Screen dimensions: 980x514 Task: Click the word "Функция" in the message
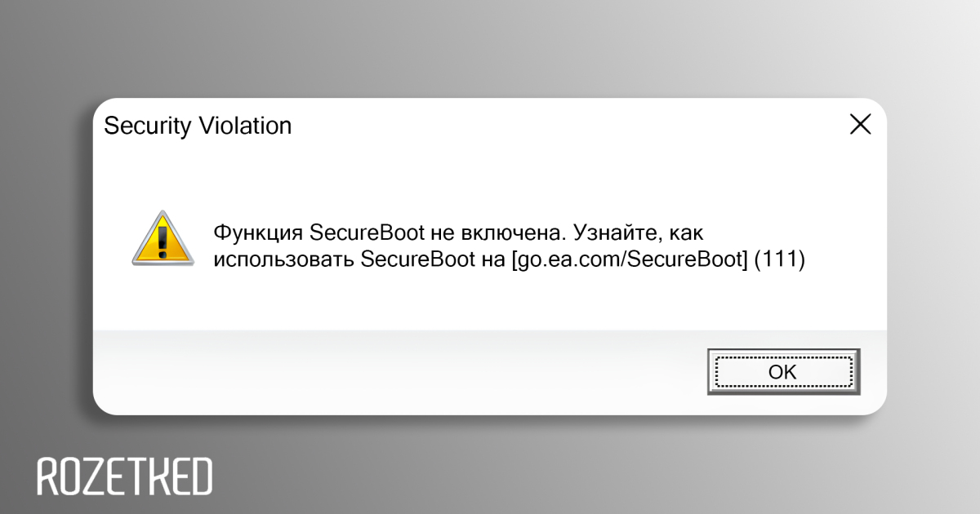click(259, 233)
